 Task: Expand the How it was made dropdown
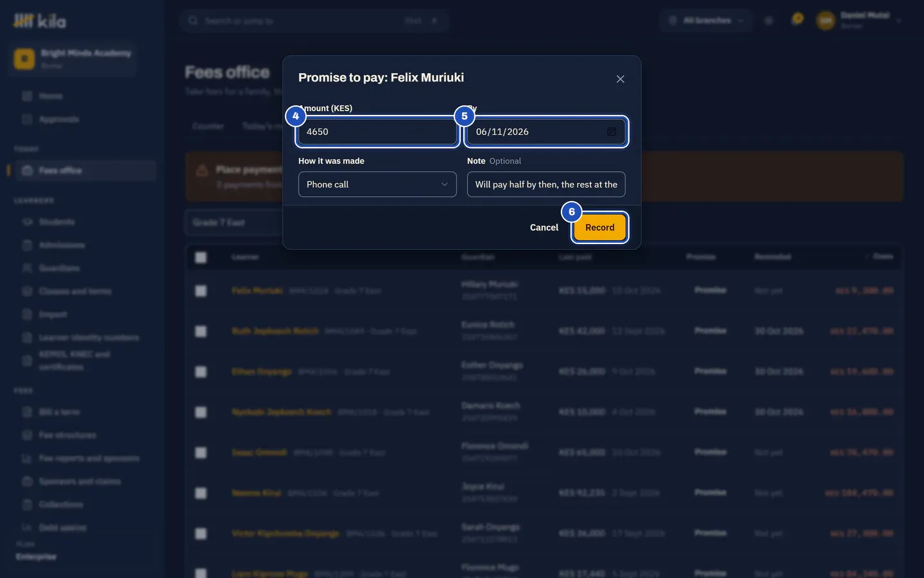377,184
